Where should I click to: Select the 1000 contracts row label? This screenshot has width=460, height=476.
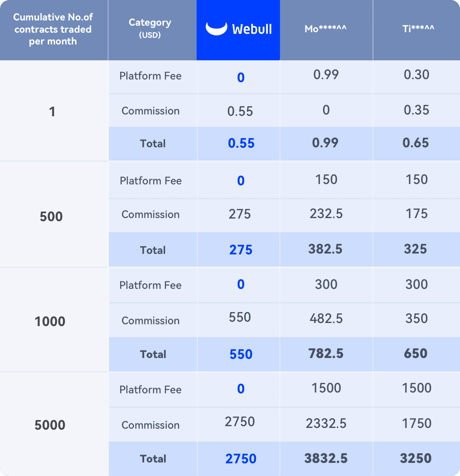tap(50, 321)
